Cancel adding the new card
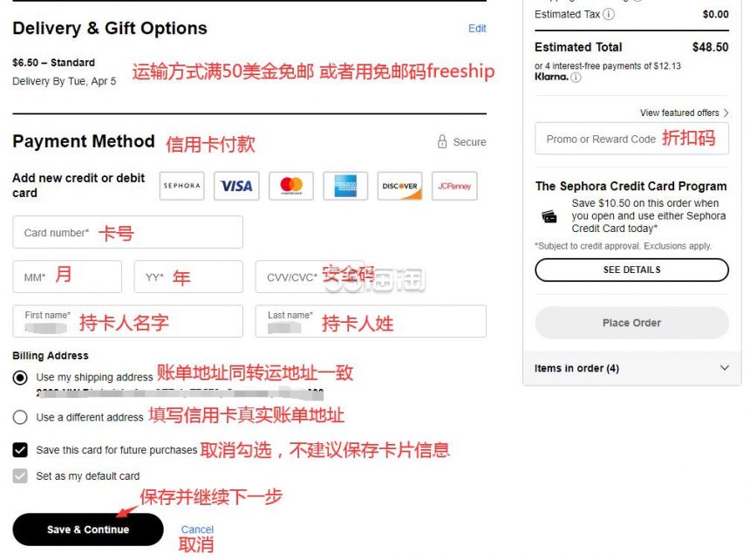 (197, 529)
